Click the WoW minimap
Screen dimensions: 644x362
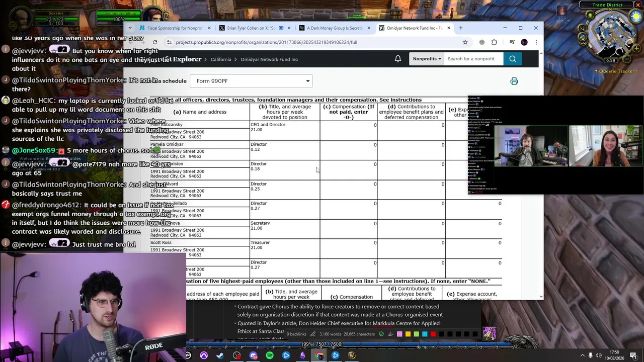click(x=611, y=34)
